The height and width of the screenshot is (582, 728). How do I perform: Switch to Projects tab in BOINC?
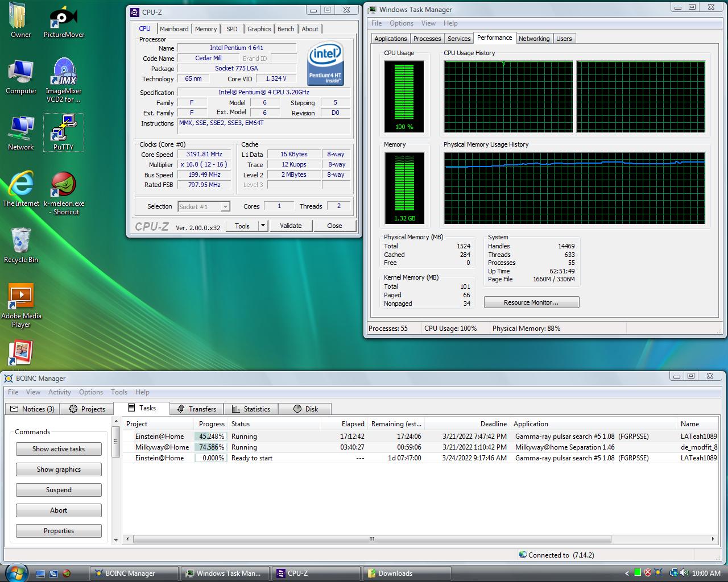pos(87,409)
